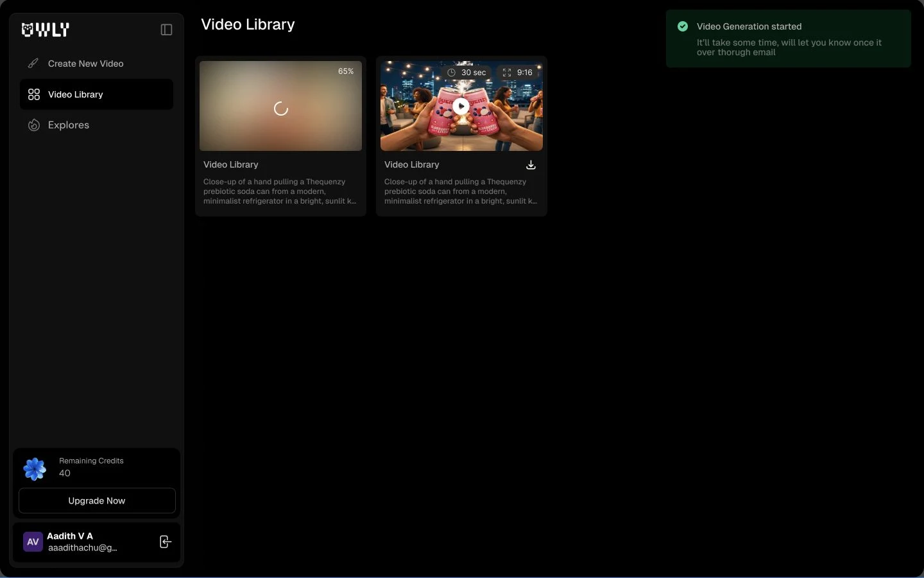Click the title of the completed video card
Image resolution: width=924 pixels, height=578 pixels.
click(x=412, y=164)
